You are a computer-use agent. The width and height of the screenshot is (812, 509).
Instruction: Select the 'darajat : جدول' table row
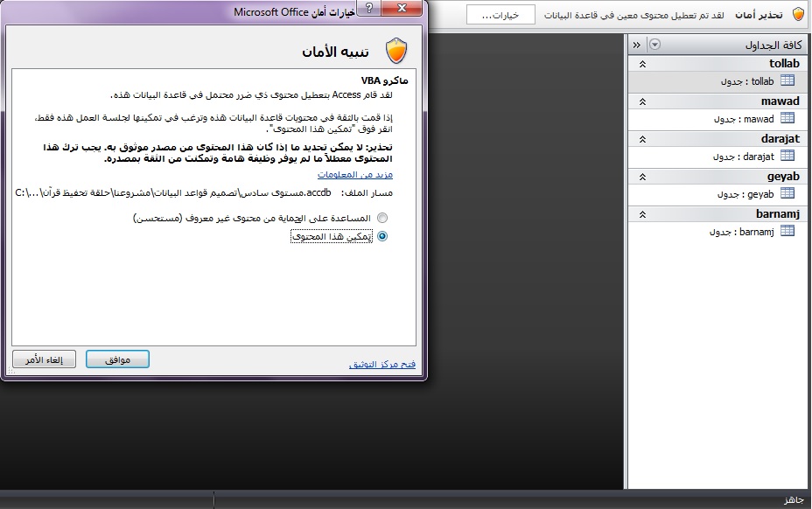(x=717, y=156)
